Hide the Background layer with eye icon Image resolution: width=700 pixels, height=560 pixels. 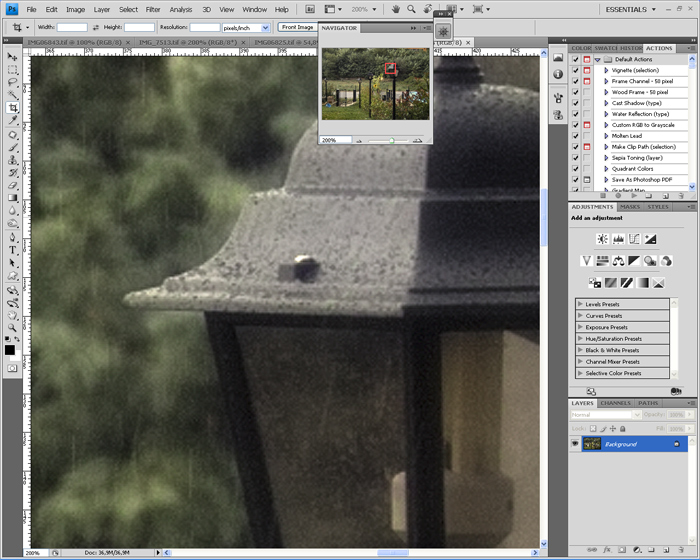(x=575, y=443)
